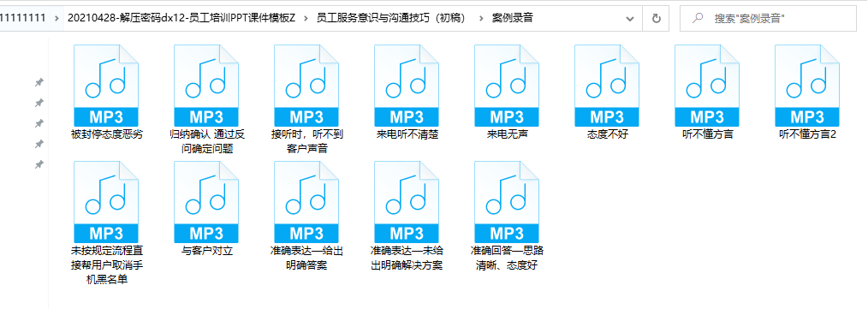Select the 来电听不清楚 MP3 file icon
868x309 pixels.
[x=407, y=86]
